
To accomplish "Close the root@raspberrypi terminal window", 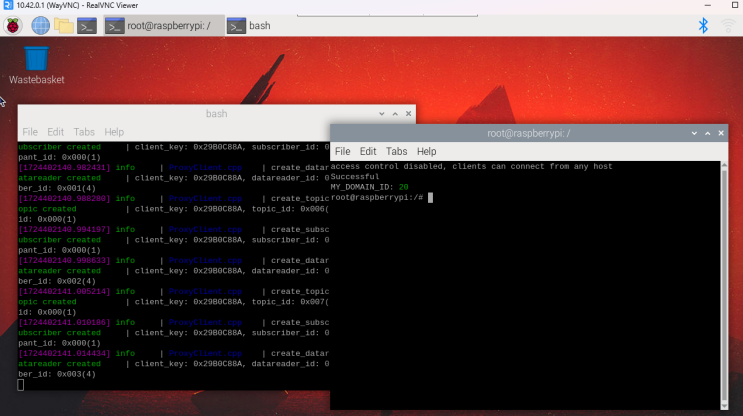I will click(721, 133).
